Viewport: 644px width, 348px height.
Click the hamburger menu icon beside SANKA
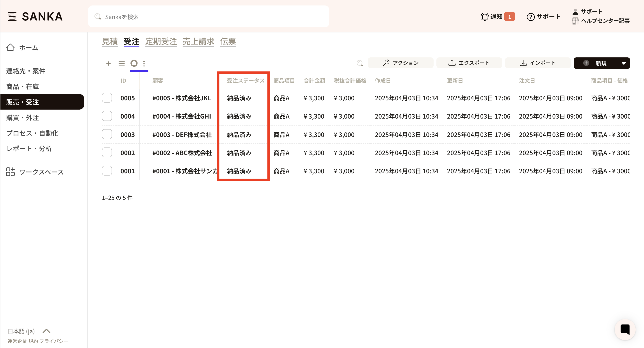(x=12, y=16)
